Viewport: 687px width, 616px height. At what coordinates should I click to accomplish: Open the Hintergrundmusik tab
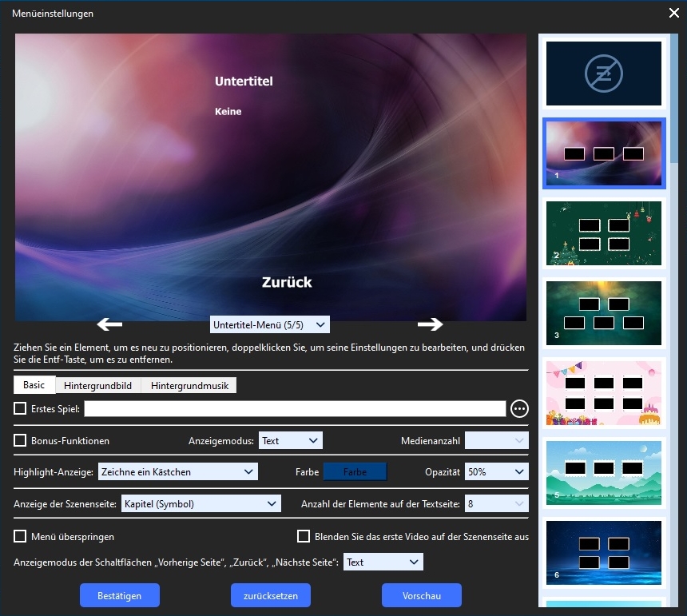pyautogui.click(x=189, y=386)
